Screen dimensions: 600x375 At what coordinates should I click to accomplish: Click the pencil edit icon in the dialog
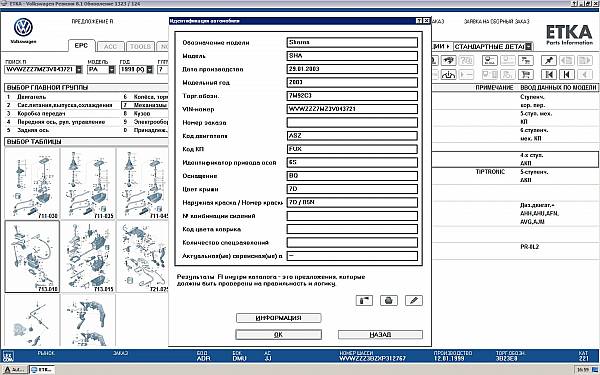coord(414,300)
